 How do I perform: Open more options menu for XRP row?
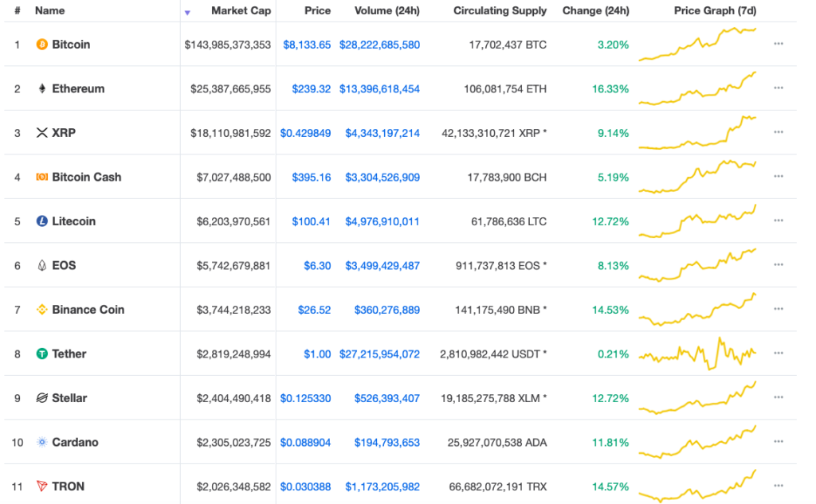[x=779, y=132]
